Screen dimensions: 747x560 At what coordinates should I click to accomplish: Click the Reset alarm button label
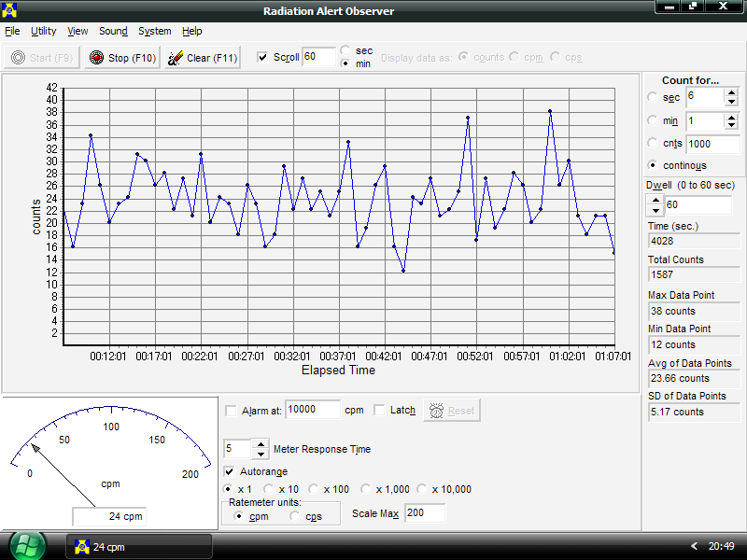pos(461,411)
